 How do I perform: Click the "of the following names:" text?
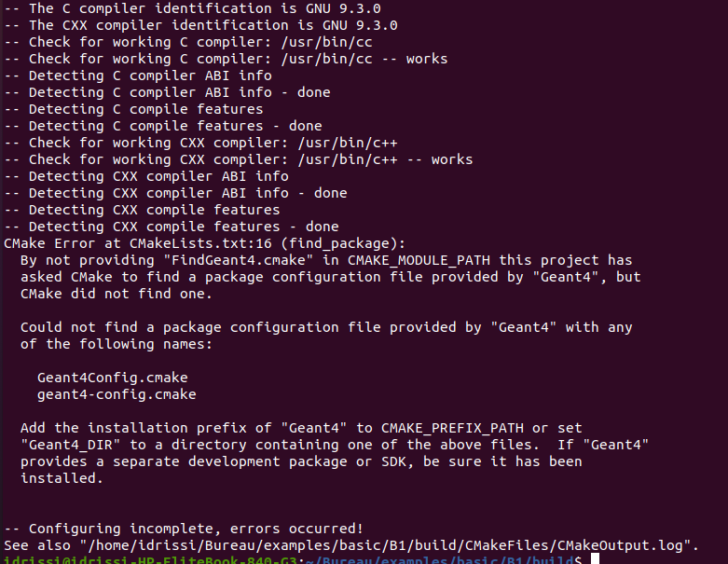click(x=117, y=344)
